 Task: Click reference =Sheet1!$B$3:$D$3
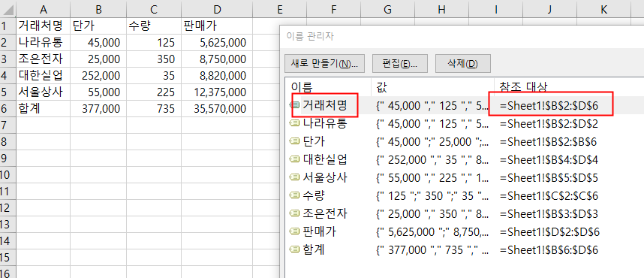click(549, 214)
